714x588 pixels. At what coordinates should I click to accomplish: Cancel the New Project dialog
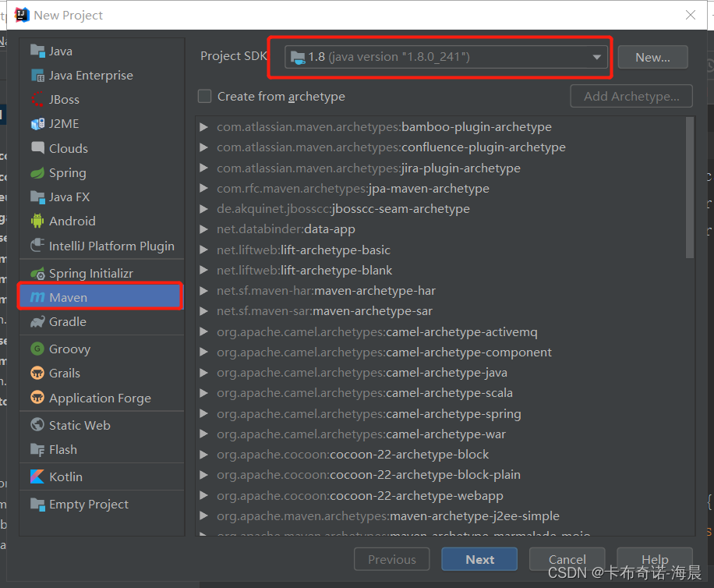[567, 559]
